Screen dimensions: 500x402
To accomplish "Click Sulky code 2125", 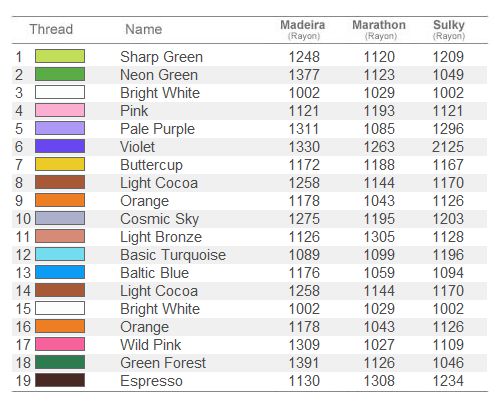I will 448,147.
